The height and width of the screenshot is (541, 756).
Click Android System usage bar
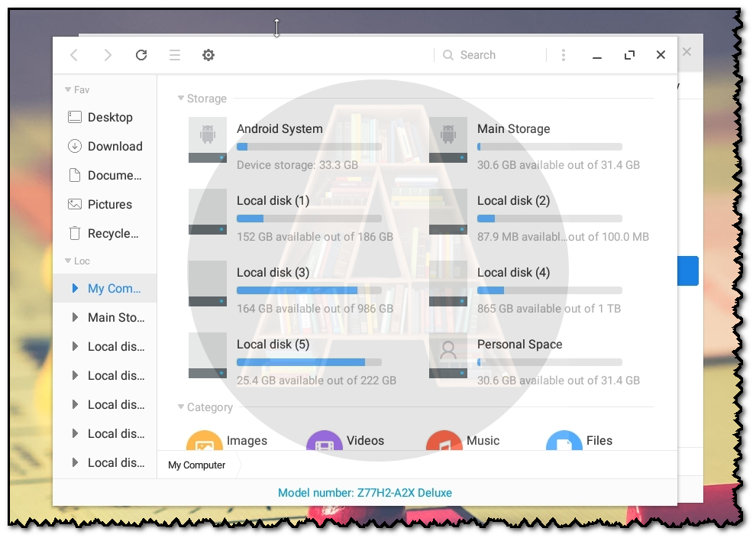[309, 147]
